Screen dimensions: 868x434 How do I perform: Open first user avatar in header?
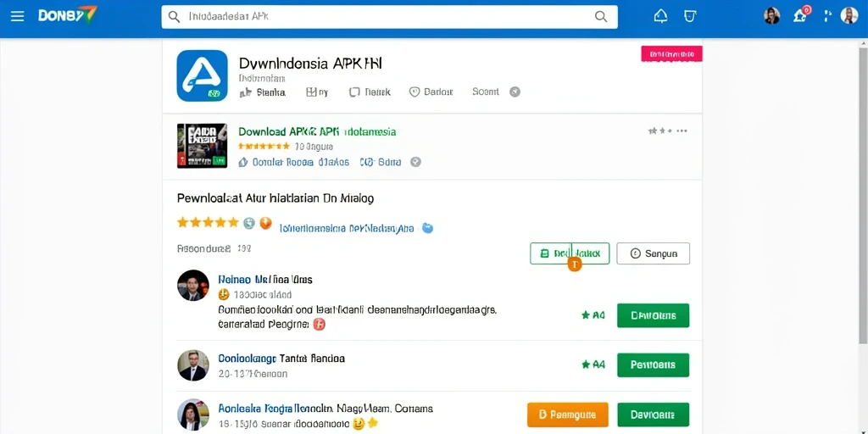(x=771, y=15)
